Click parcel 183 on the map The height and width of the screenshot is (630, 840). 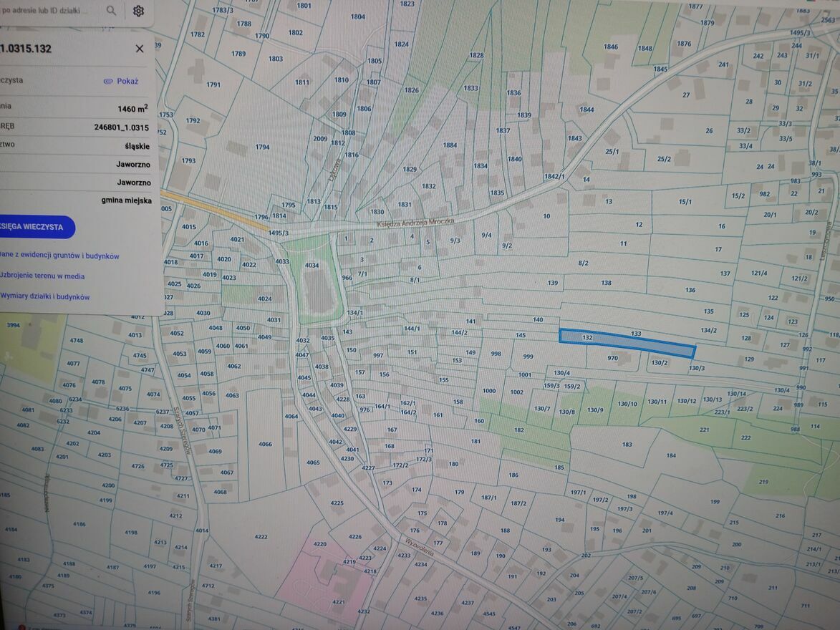627,445
